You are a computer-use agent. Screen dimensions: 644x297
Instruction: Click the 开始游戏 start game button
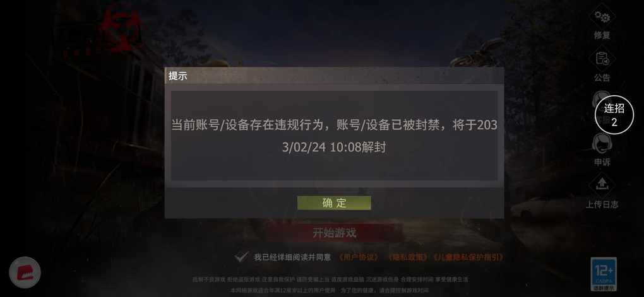(335, 233)
